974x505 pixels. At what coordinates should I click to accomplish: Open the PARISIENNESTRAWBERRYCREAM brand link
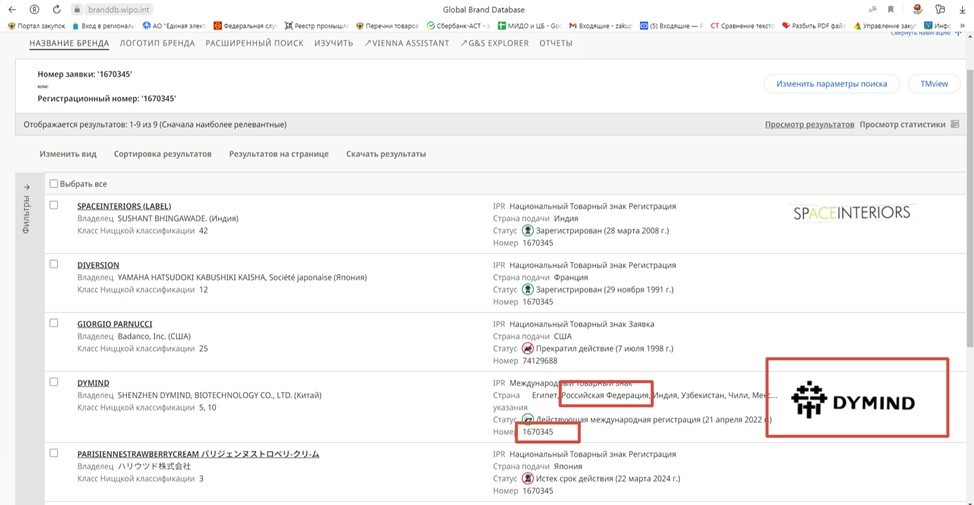198,455
